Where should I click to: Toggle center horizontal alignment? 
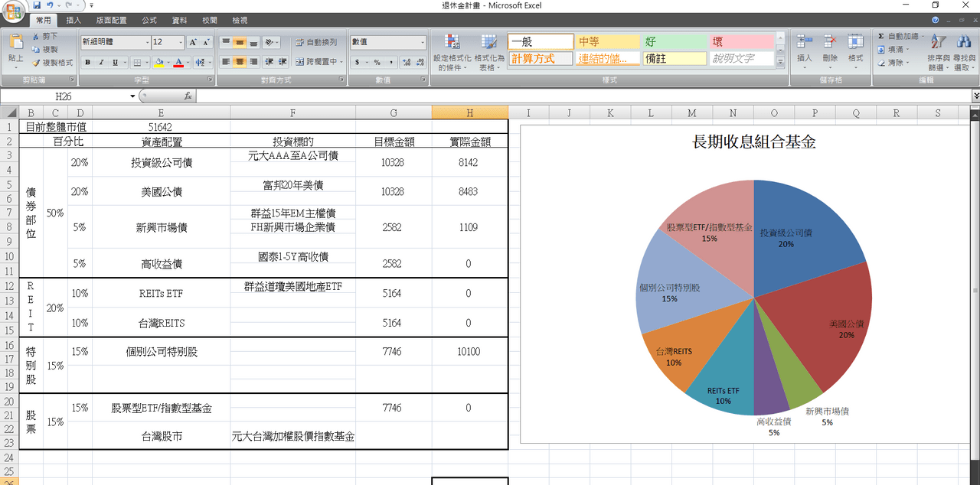click(240, 62)
